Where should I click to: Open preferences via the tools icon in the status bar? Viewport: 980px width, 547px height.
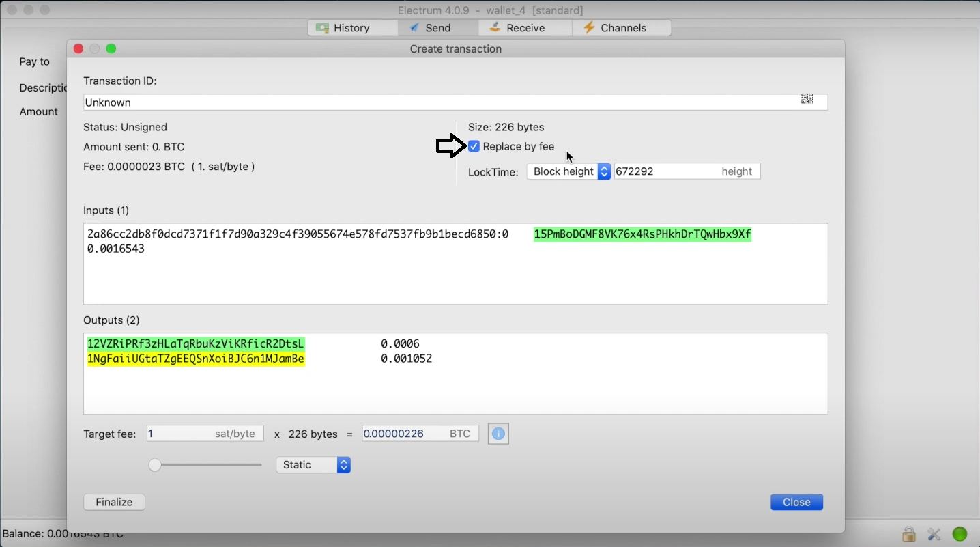click(934, 534)
